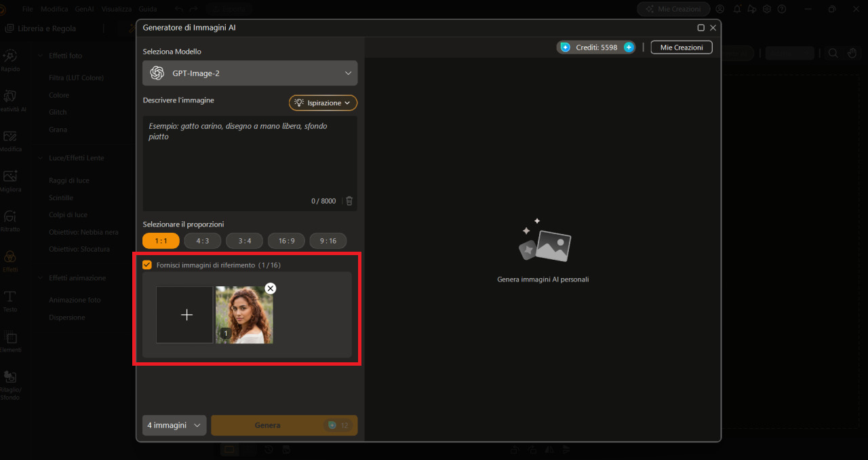868x460 pixels.
Task: Select Filtra (LUT Colore) effect
Action: click(76, 78)
